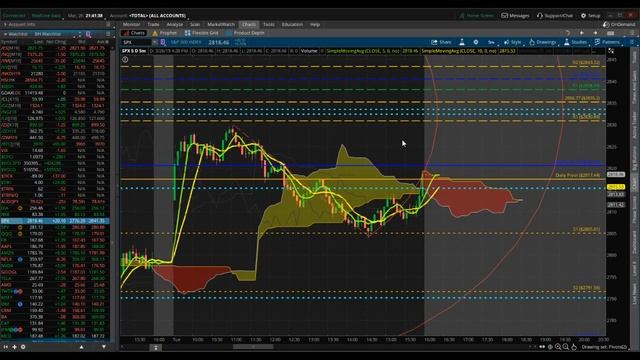
Task: Select the TSLA watchlist row
Action: tap(55, 278)
